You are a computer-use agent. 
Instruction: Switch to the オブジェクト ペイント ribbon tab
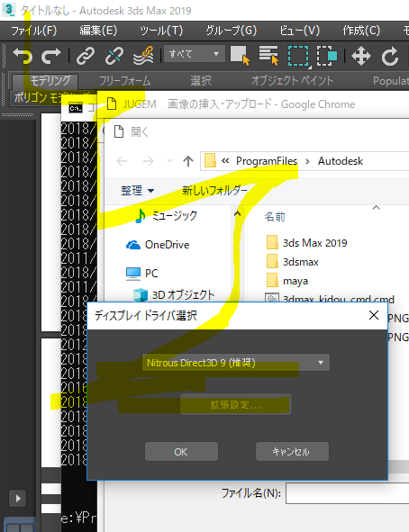292,81
